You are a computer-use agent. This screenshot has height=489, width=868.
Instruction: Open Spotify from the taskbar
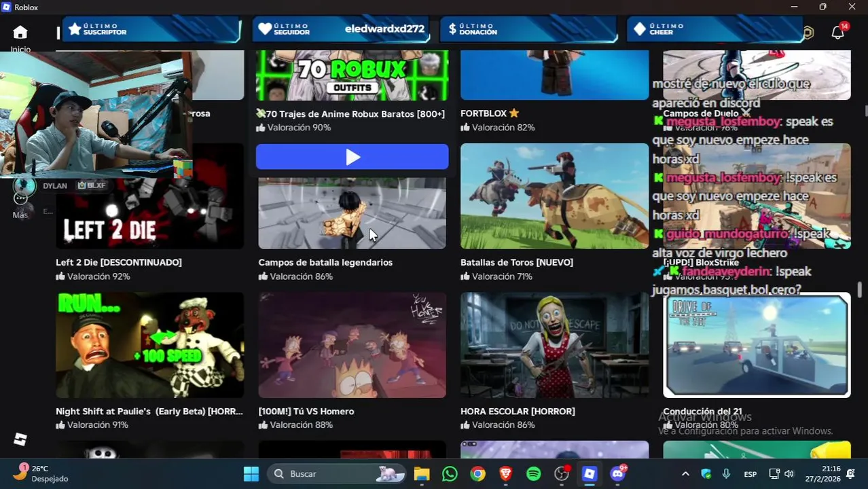click(x=534, y=474)
